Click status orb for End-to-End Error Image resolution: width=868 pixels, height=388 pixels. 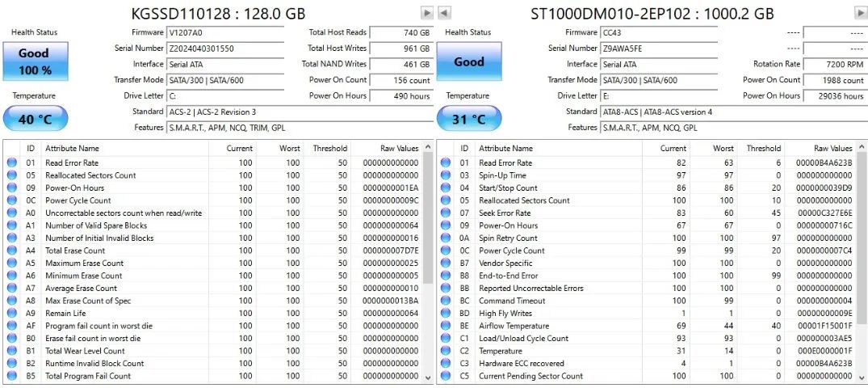pyautogui.click(x=446, y=276)
